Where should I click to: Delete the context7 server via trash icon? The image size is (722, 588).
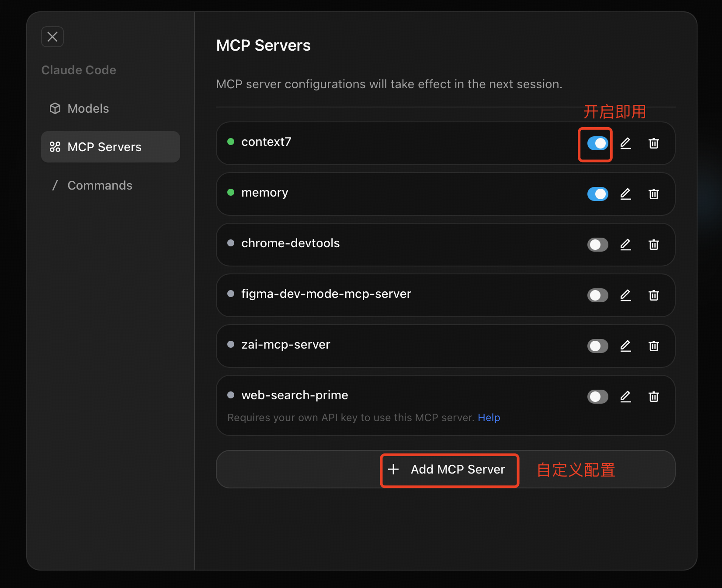point(653,143)
